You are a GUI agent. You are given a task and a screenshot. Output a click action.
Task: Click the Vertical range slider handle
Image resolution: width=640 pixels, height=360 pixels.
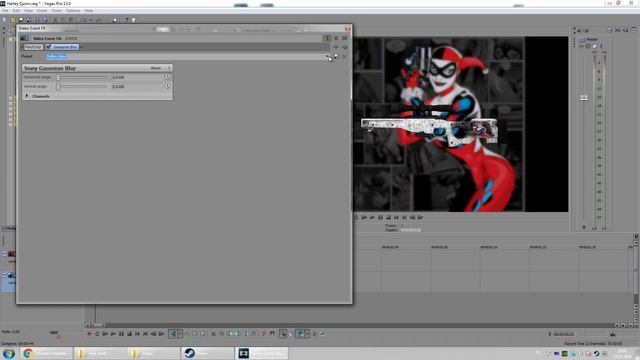(x=58, y=87)
